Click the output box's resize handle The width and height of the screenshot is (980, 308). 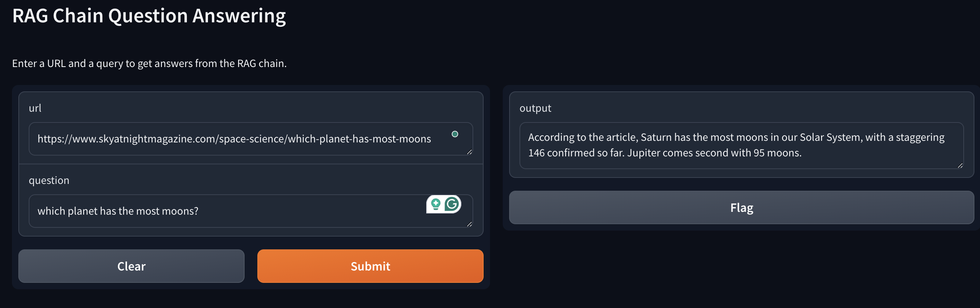tap(960, 166)
